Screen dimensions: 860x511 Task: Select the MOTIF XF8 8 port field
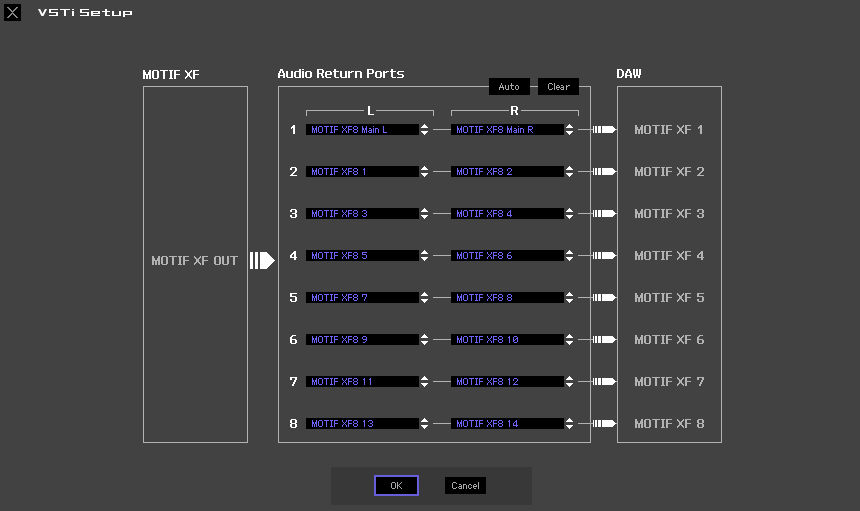[x=507, y=298]
